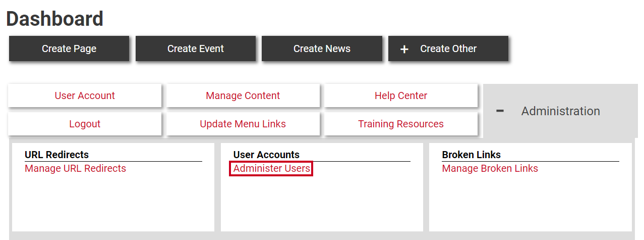The image size is (644, 240).
Task: Click the Create Page button
Action: 69,49
